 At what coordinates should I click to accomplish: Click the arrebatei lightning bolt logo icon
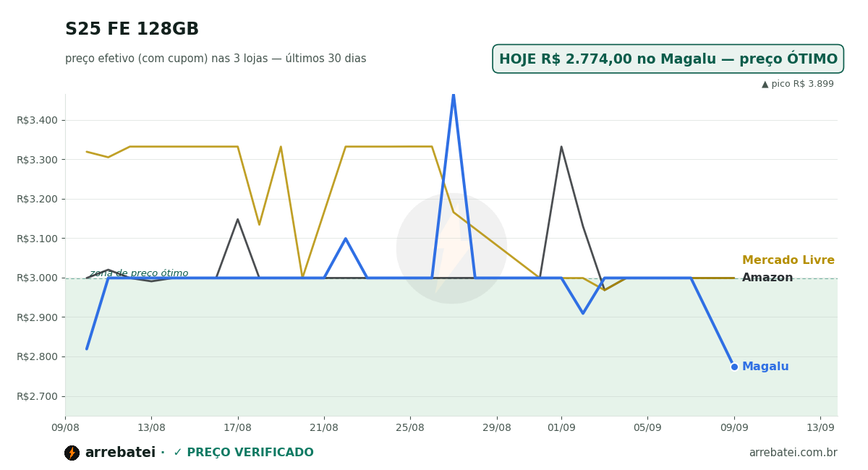click(72, 453)
